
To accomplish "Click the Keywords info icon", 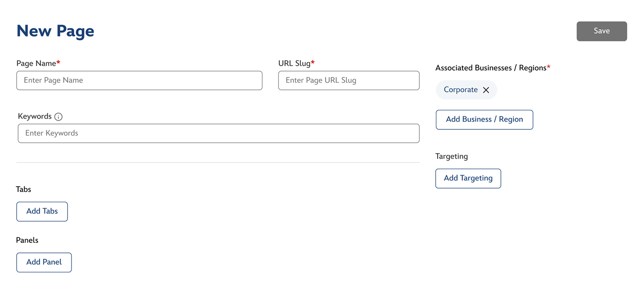I will click(59, 117).
